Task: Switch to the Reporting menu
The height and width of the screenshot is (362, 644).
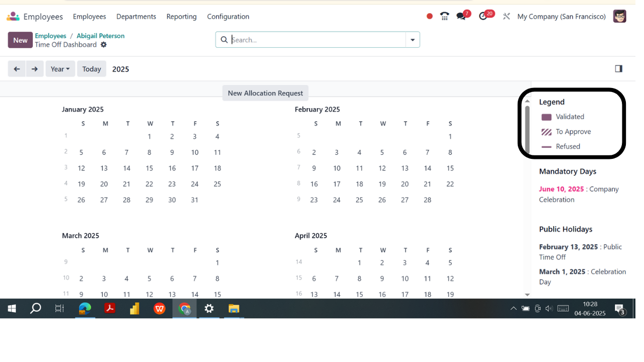Action: (181, 16)
